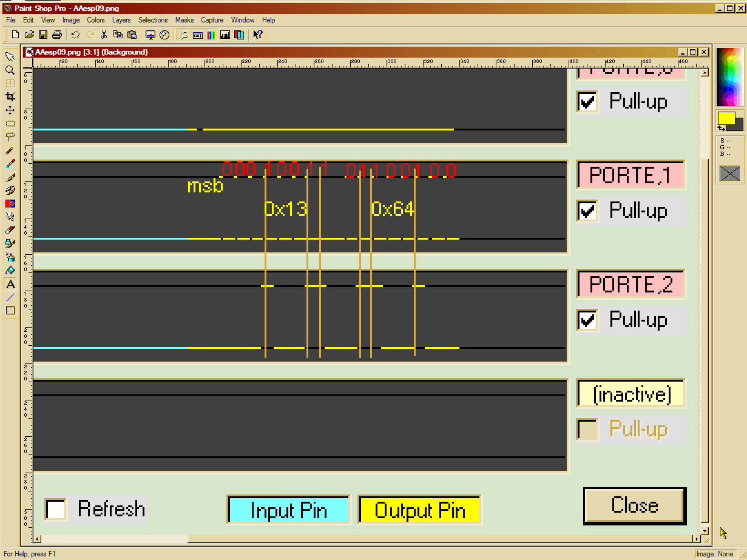The width and height of the screenshot is (747, 560).
Task: Toggle the Color Palette toolbar button
Action: pyautogui.click(x=211, y=35)
